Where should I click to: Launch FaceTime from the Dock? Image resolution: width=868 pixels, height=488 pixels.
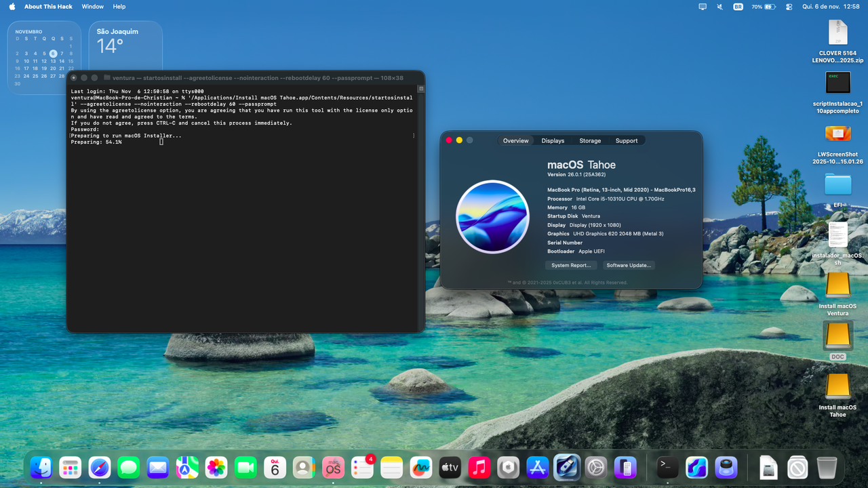click(x=245, y=467)
